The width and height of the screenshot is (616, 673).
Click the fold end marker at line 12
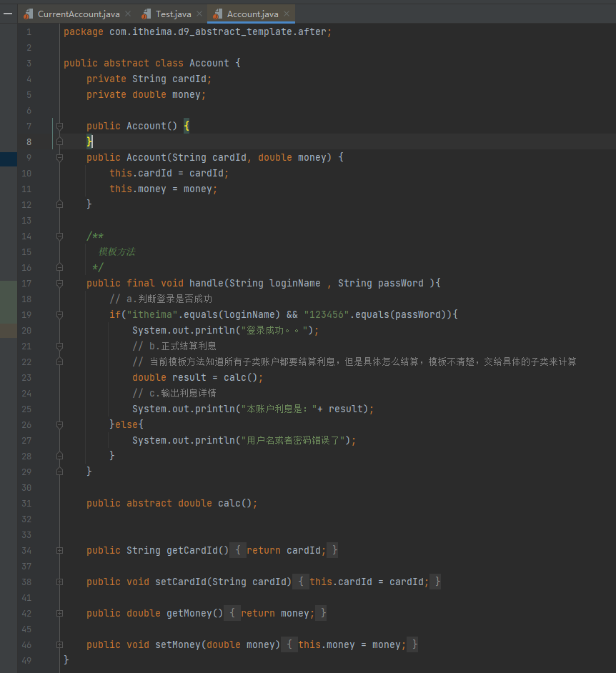click(59, 205)
